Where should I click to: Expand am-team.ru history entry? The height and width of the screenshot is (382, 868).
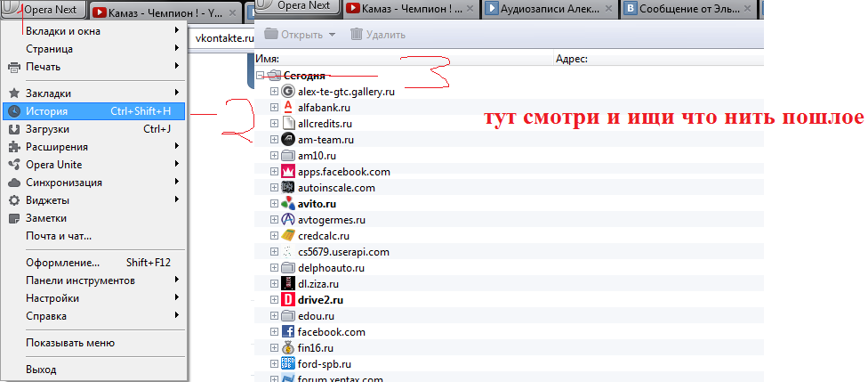(x=273, y=140)
